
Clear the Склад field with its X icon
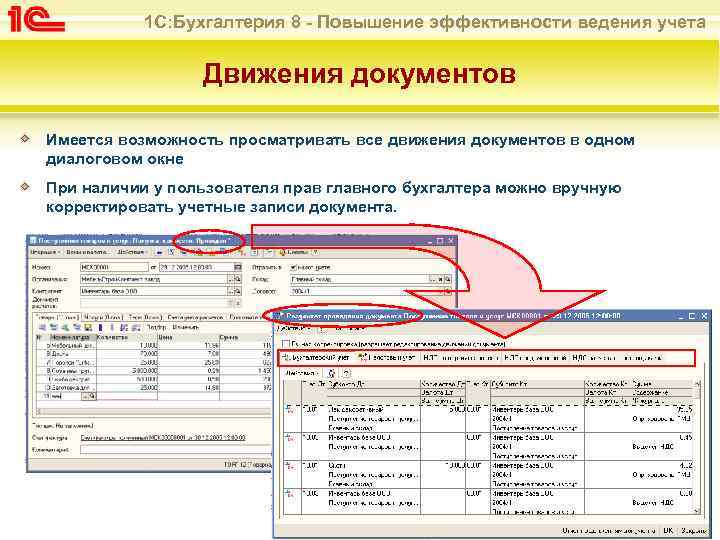(440, 279)
